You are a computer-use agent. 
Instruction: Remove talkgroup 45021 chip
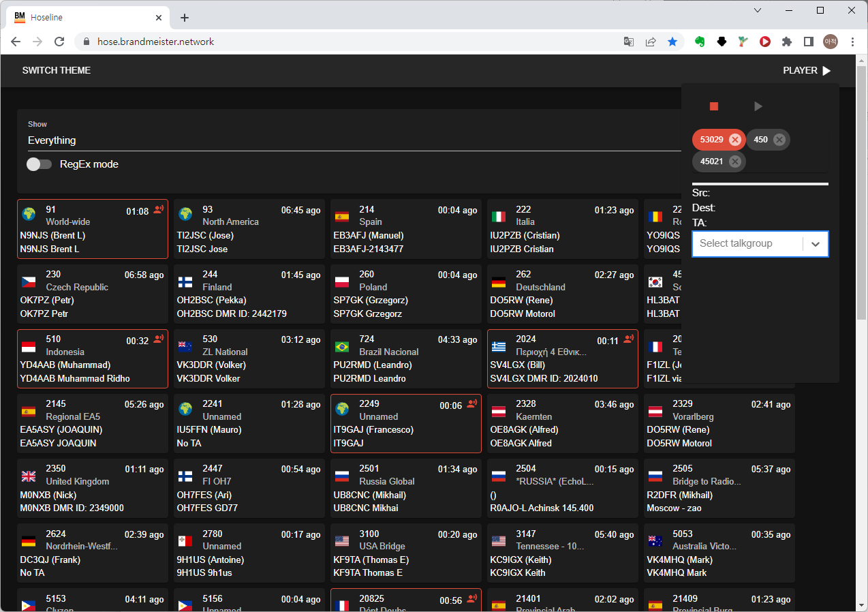pyautogui.click(x=735, y=162)
